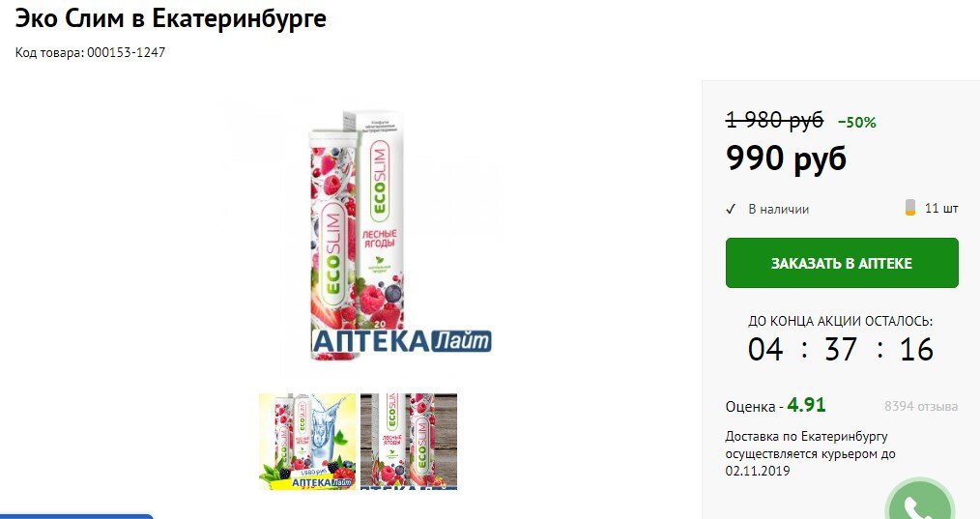
Task: Click the ЗАКАЗАТЬ В АПТЕКЕ button
Action: point(842,263)
